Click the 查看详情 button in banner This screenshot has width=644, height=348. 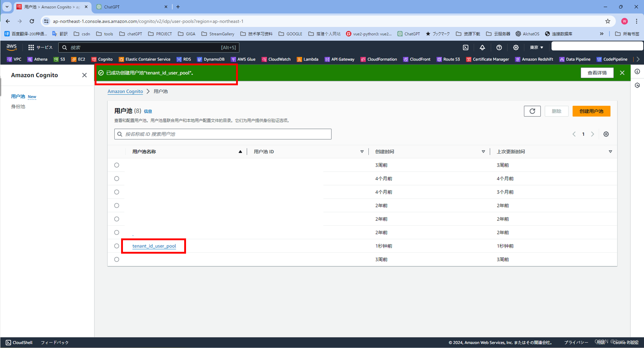click(597, 73)
